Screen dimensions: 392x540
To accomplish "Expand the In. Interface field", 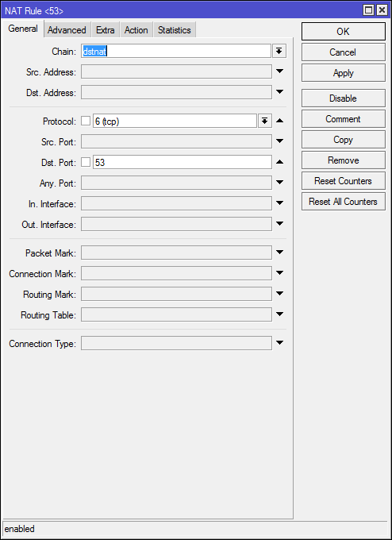I will pyautogui.click(x=280, y=203).
